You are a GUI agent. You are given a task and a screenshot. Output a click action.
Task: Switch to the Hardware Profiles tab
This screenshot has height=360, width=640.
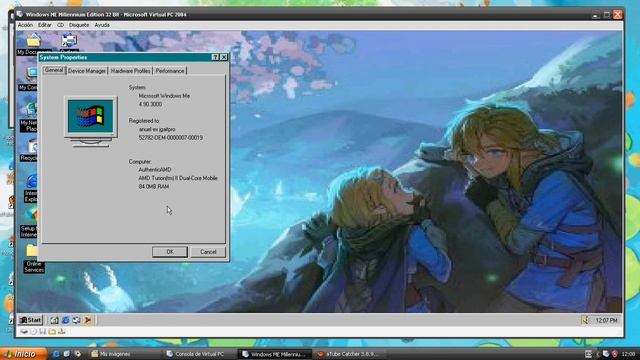(x=130, y=71)
